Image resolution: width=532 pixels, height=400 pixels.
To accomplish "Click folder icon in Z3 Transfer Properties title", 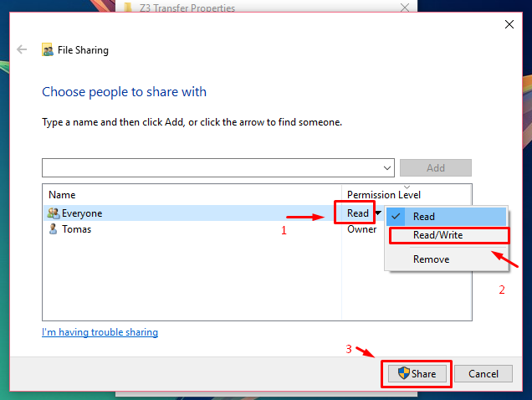I will point(128,7).
